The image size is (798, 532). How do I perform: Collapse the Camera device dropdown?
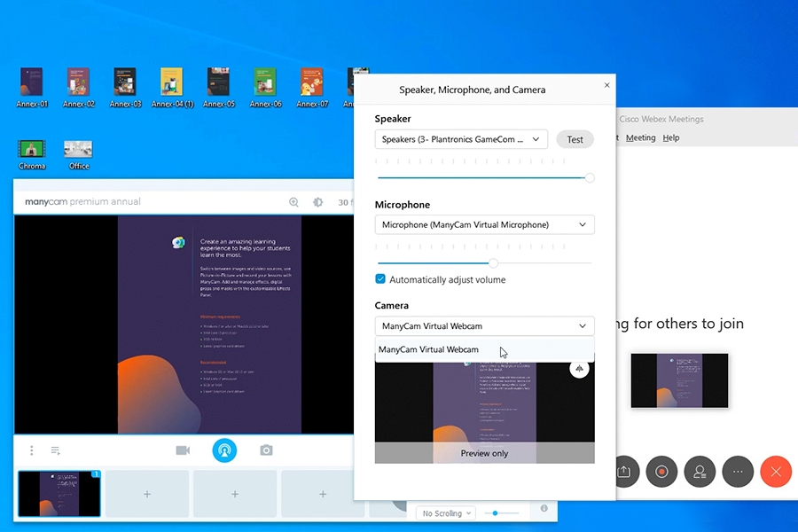pos(484,325)
